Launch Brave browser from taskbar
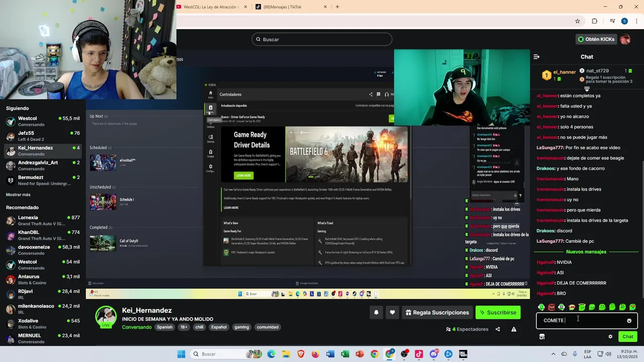Viewport: 644px width, 362px height. tap(301, 354)
